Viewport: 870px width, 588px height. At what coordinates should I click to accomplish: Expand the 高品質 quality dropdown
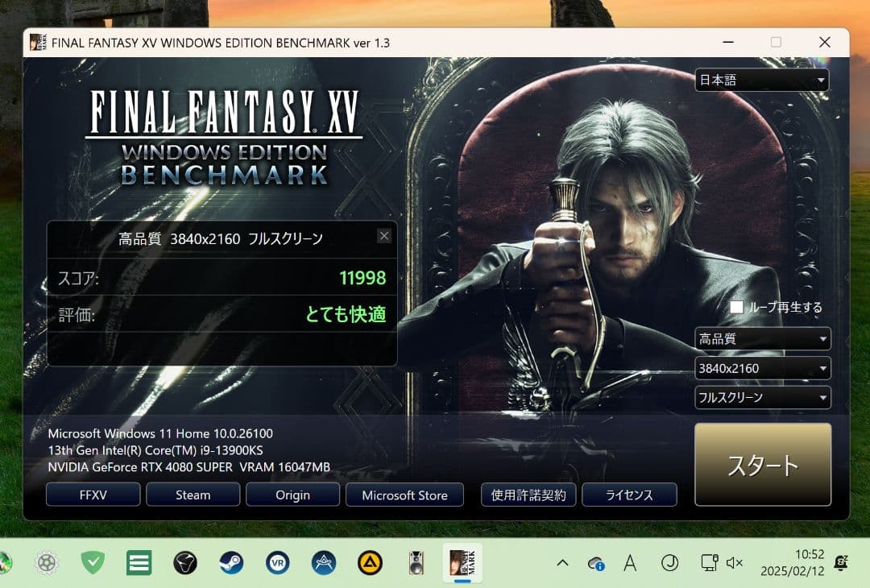click(x=762, y=339)
